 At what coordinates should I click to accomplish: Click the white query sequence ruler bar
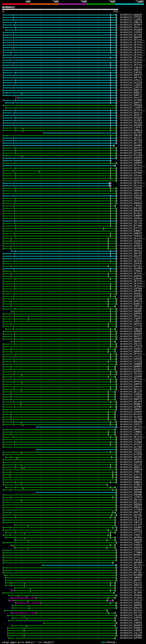tap(60, 9)
